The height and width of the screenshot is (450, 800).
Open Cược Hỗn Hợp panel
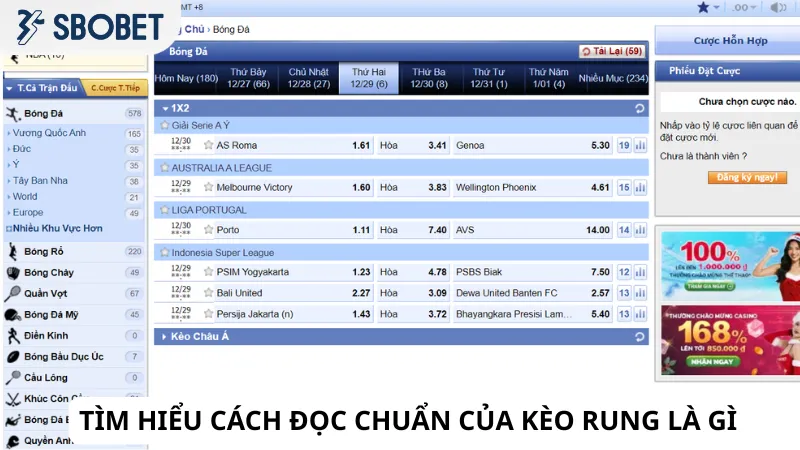click(730, 40)
